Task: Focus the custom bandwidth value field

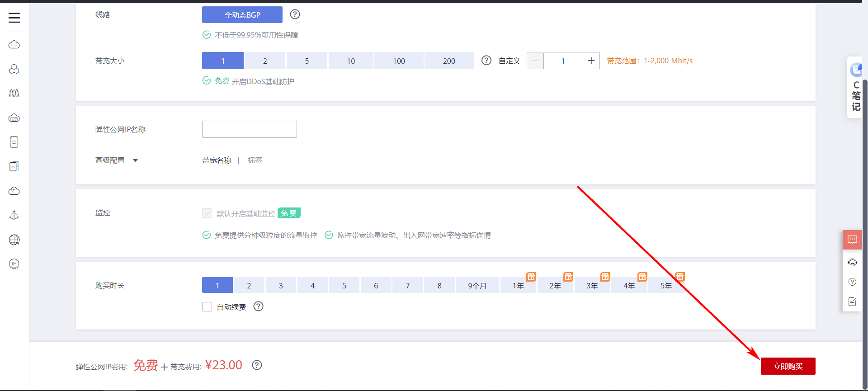Action: pos(563,61)
